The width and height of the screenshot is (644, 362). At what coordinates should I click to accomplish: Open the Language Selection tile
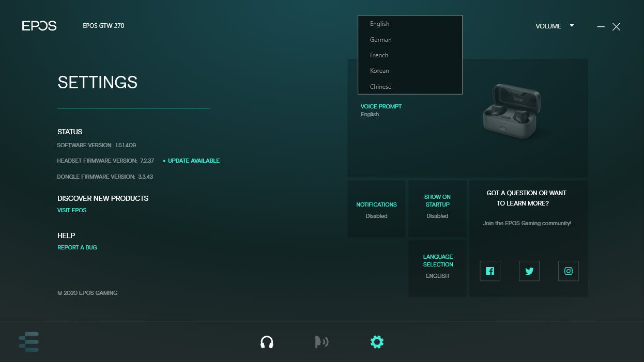click(437, 269)
